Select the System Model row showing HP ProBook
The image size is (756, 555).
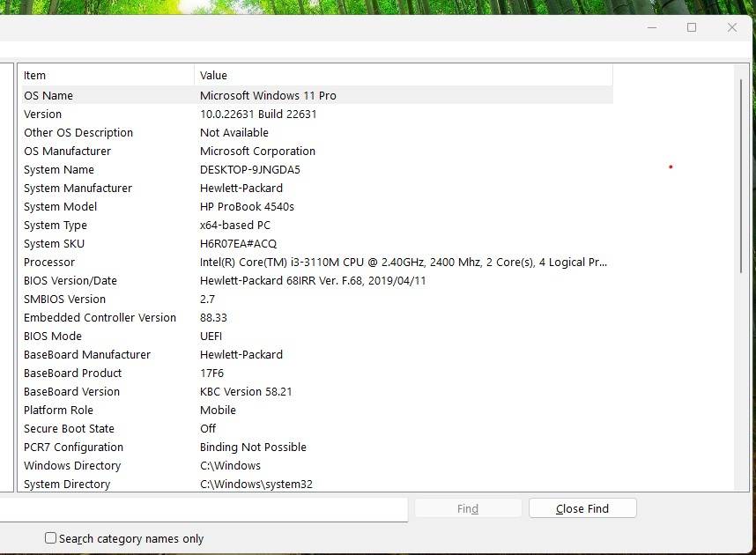[x=264, y=206]
